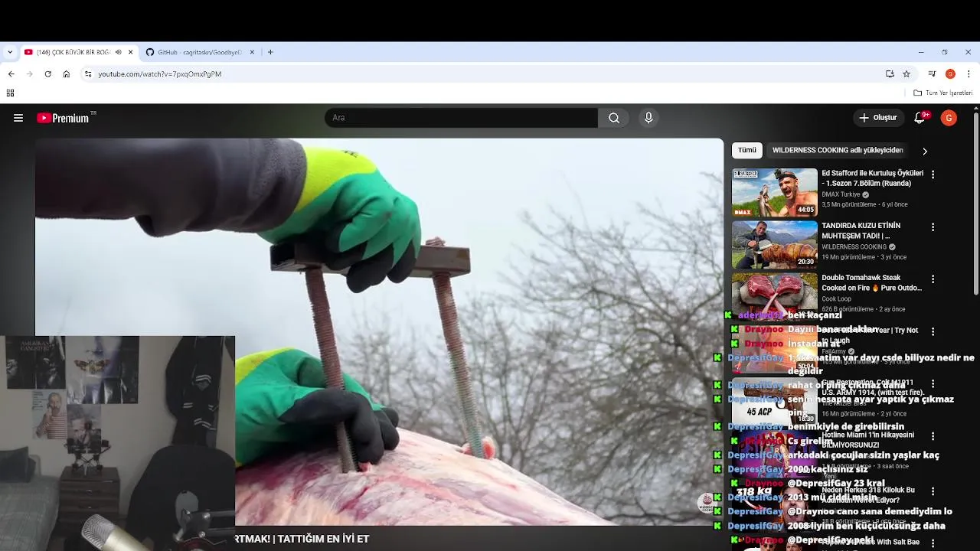The height and width of the screenshot is (551, 980).
Task: Open Double Tomahawk Steak Cooked on Fire title
Action: (871, 282)
